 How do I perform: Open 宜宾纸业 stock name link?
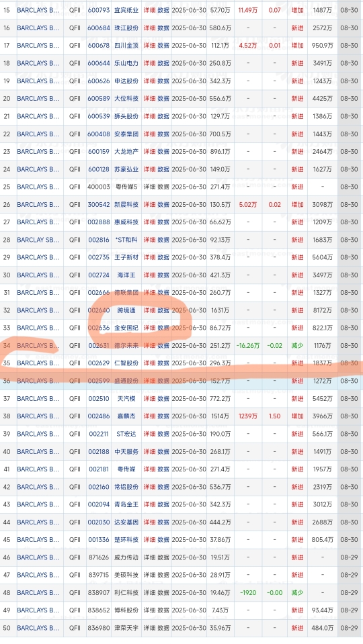[126, 10]
